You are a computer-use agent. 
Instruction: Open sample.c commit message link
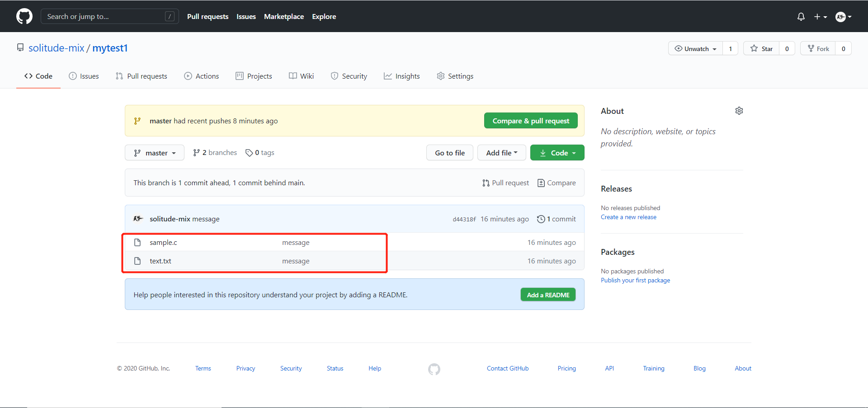coord(296,242)
